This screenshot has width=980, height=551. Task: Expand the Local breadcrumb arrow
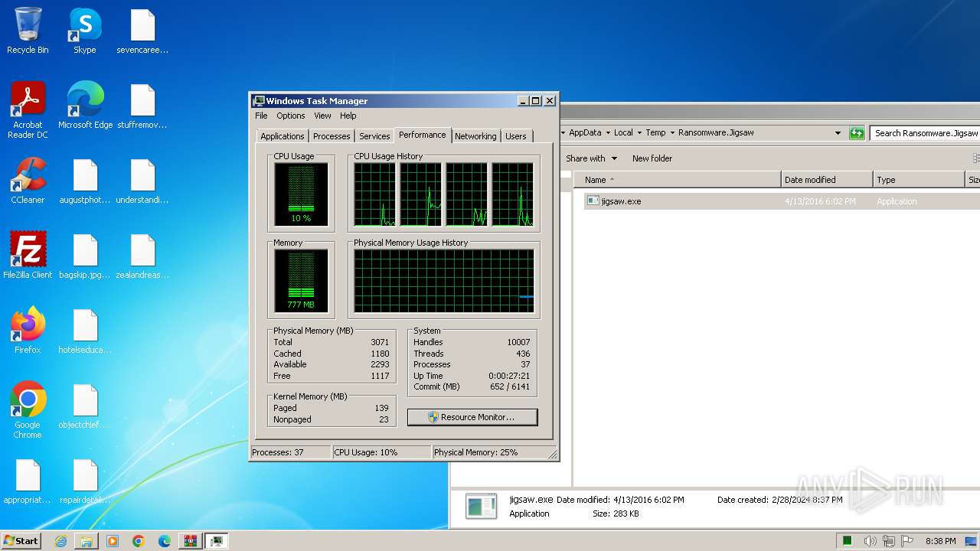click(639, 132)
